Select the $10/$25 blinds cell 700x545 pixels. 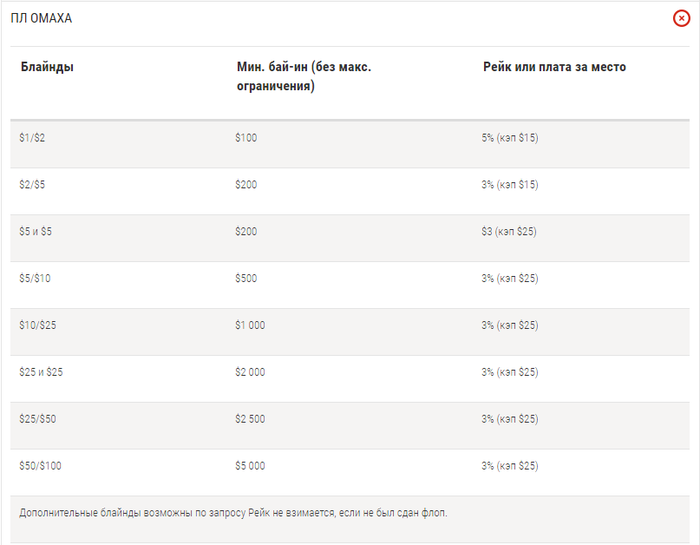[x=38, y=325]
